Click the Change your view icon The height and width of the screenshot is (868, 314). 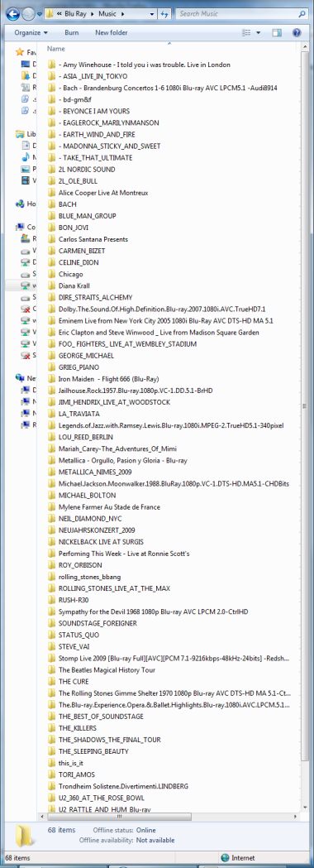point(246,33)
